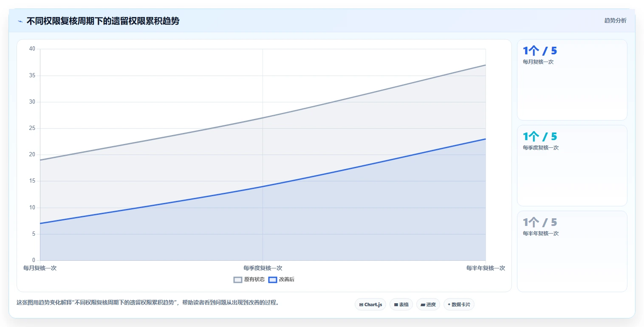
Task: Click the blue 1个 / 5 value in the monthly card
Action: pyautogui.click(x=540, y=51)
